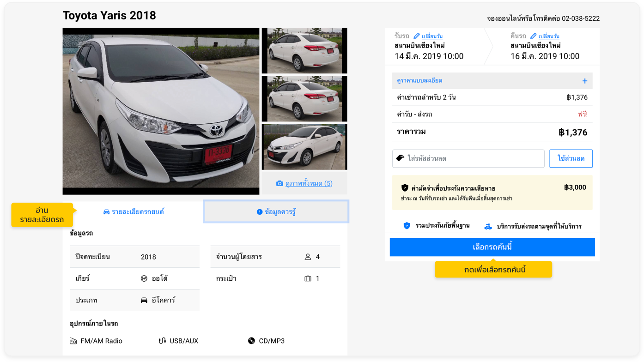Image resolution: width=644 pixels, height=362 pixels.
Task: Select this car with เลือกรถคันนี้ button
Action: pyautogui.click(x=492, y=247)
